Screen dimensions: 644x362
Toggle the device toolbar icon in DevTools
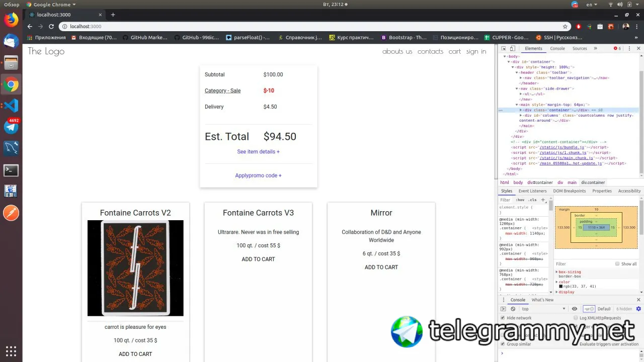513,49
